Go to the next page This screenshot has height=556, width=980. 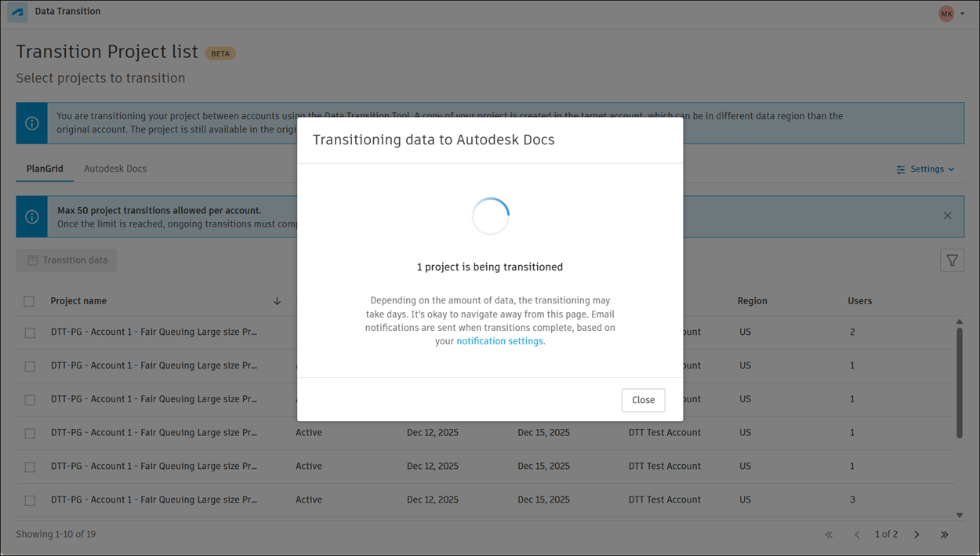pos(916,535)
